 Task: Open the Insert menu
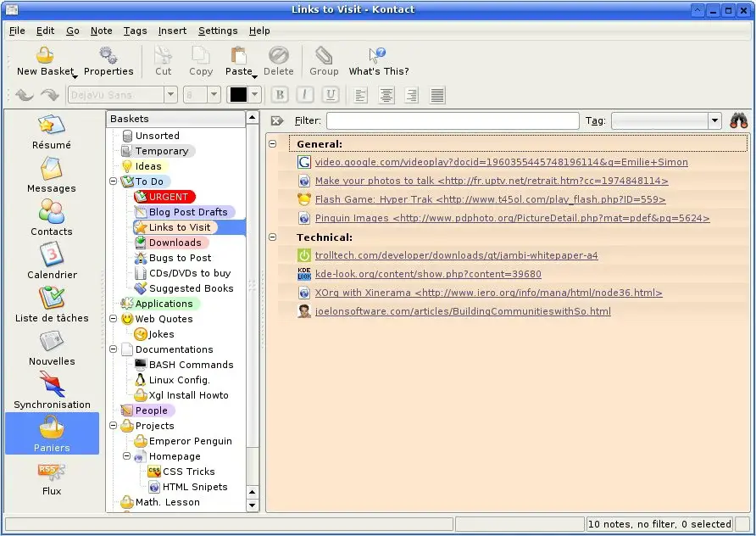(172, 31)
